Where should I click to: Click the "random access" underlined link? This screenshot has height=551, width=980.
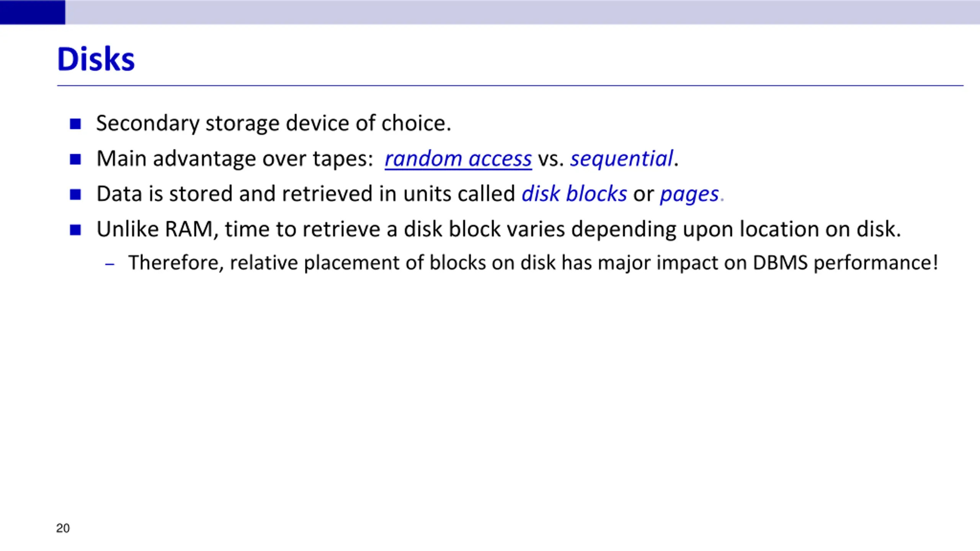[x=458, y=158]
